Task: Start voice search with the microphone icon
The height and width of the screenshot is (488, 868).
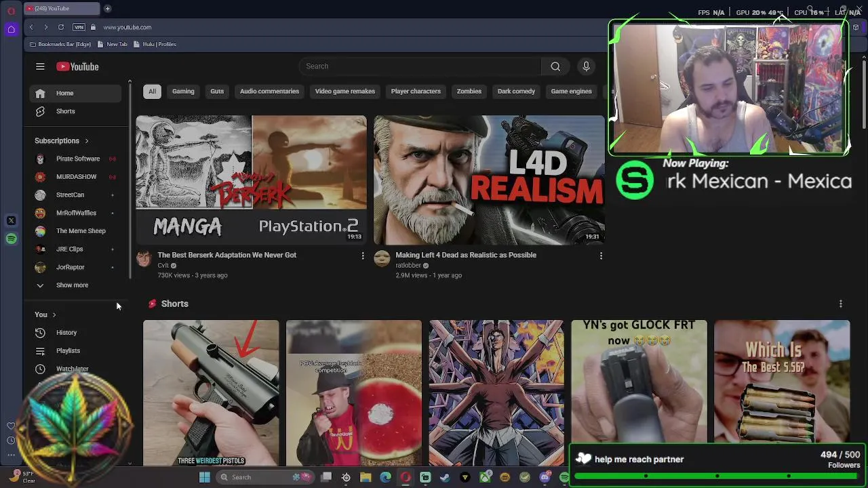Action: [586, 66]
